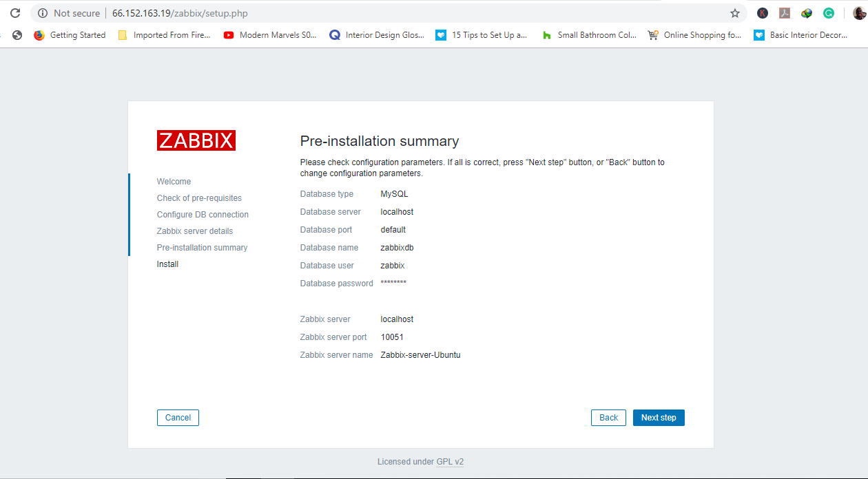
Task: Bookmark this page with the star icon
Action: tap(735, 13)
